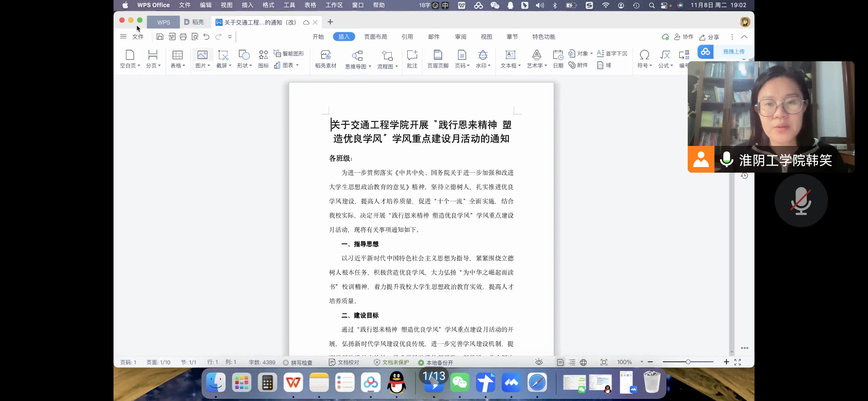Click the 智能图形 smart graphic button

[x=289, y=53]
